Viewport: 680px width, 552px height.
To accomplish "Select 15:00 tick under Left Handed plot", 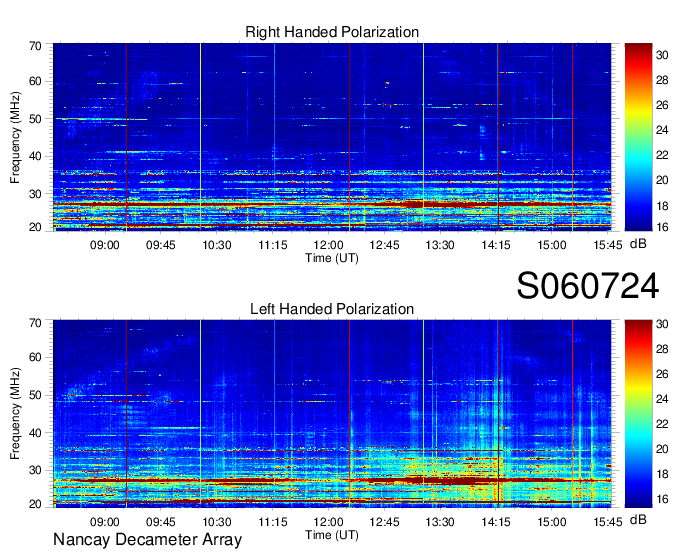I will [552, 522].
